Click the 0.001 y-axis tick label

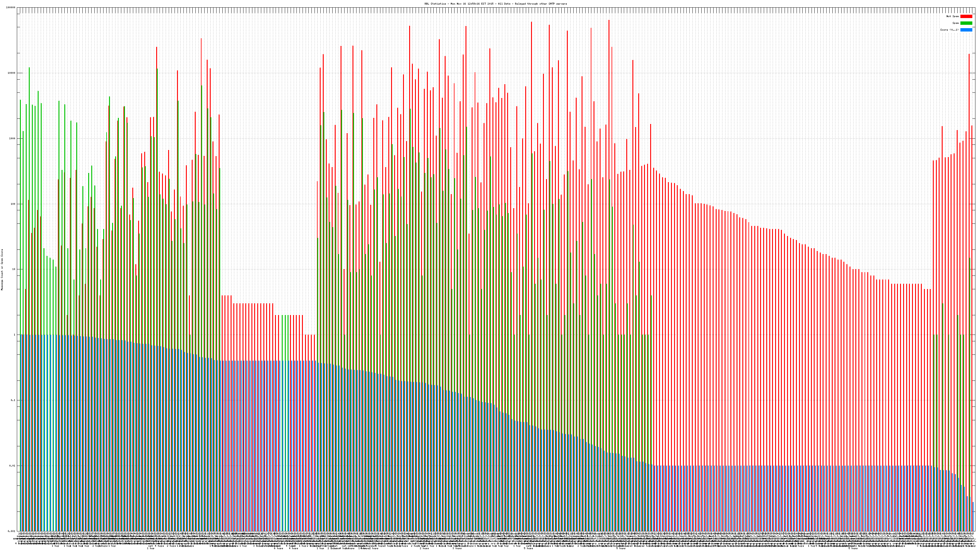(x=12, y=531)
